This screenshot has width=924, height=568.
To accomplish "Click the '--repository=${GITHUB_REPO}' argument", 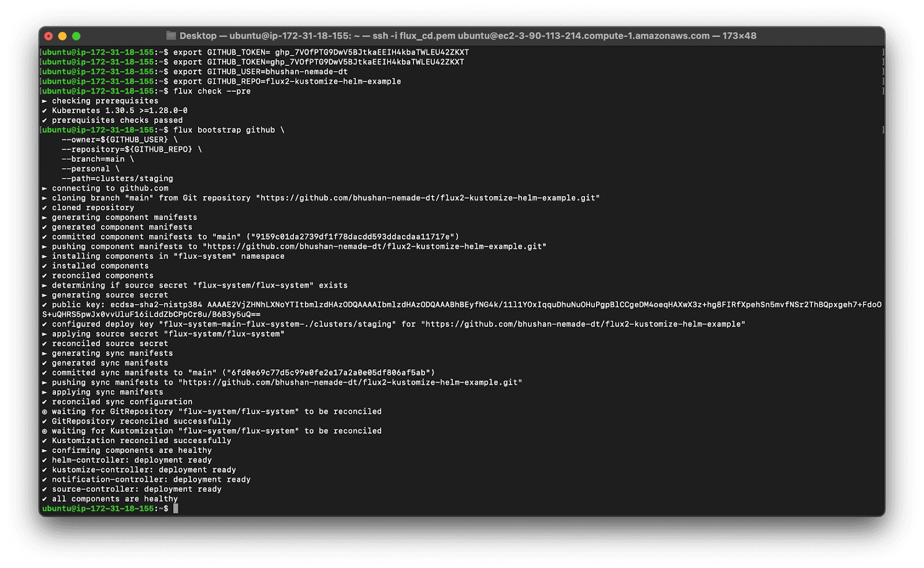I will click(x=127, y=149).
